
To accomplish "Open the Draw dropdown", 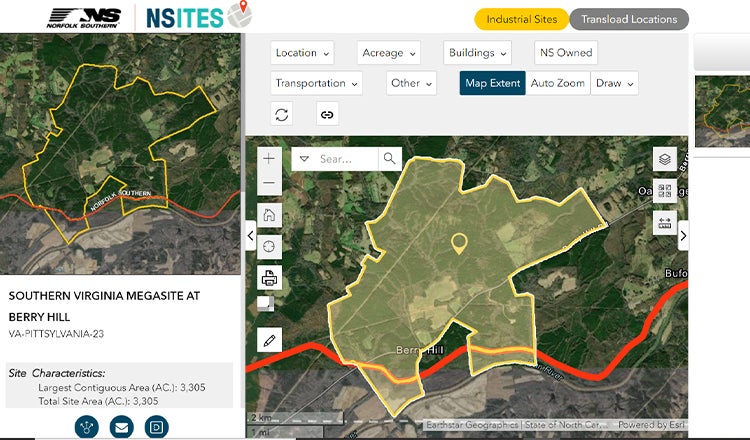I will click(x=615, y=83).
